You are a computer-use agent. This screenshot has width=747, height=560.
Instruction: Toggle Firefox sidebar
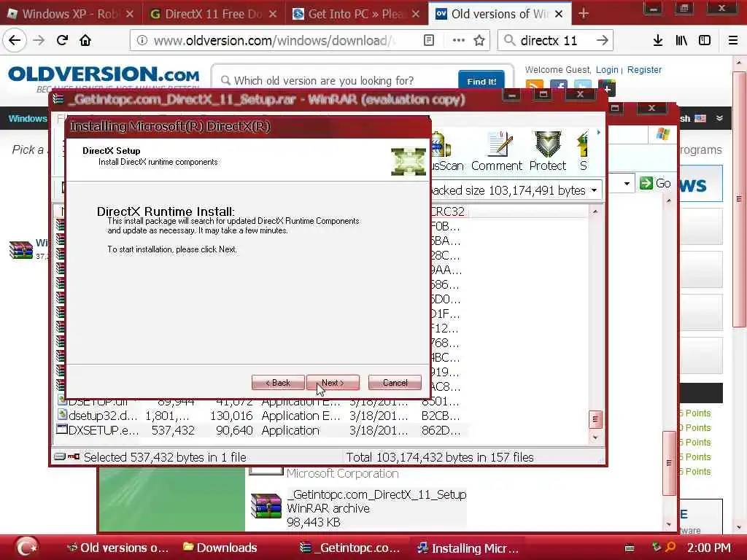(x=705, y=41)
